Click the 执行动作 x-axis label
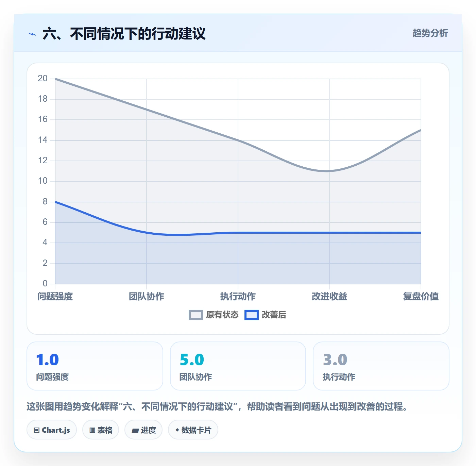This screenshot has width=476, height=466. (x=238, y=297)
